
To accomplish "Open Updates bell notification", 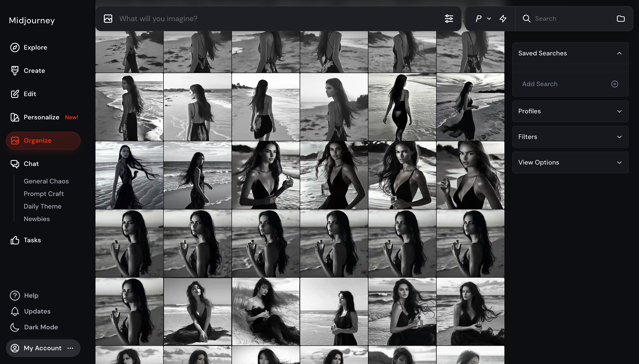I will click(x=15, y=311).
